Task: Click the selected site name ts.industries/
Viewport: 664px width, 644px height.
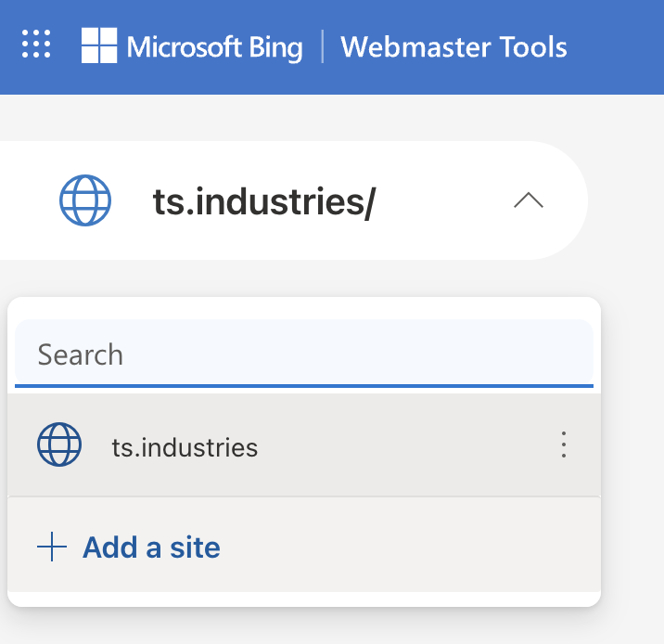Action: (263, 201)
